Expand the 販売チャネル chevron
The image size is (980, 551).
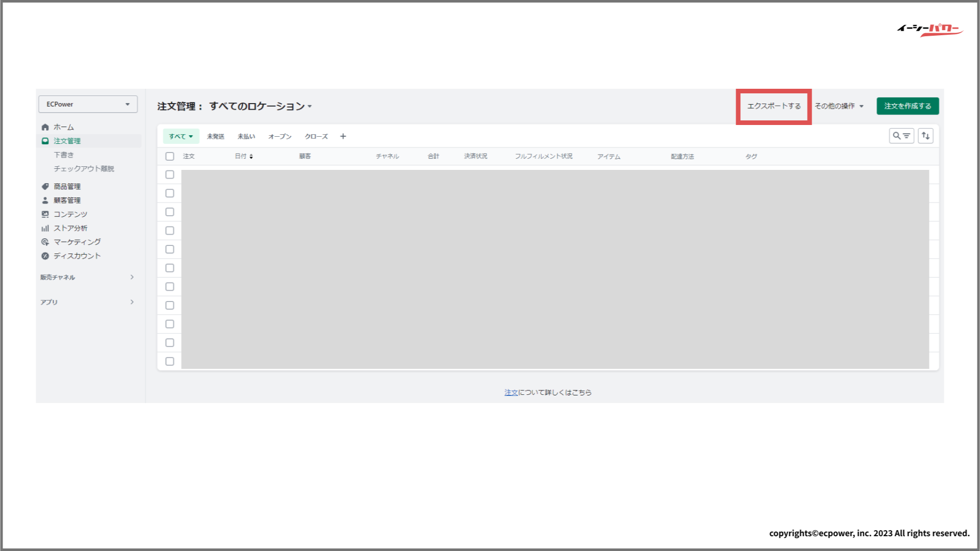click(132, 277)
